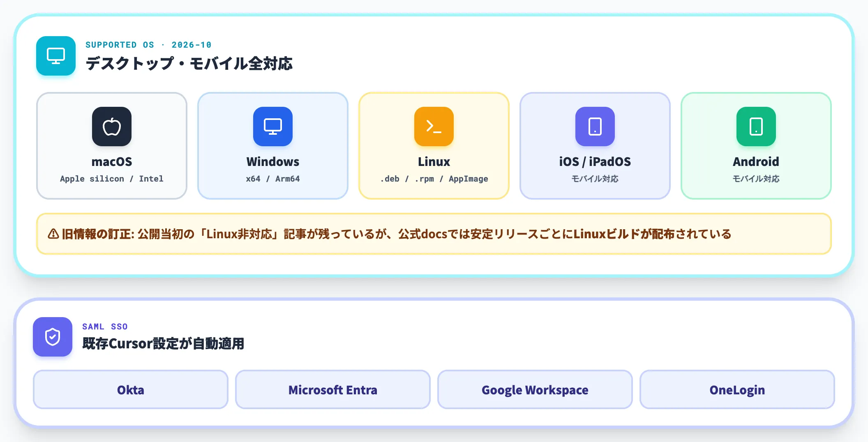Click the macOS apple icon
The image size is (868, 442).
(112, 127)
